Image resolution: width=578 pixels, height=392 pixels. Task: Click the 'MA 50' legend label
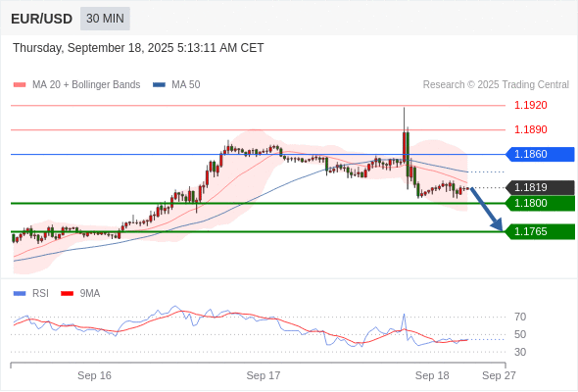click(x=186, y=85)
